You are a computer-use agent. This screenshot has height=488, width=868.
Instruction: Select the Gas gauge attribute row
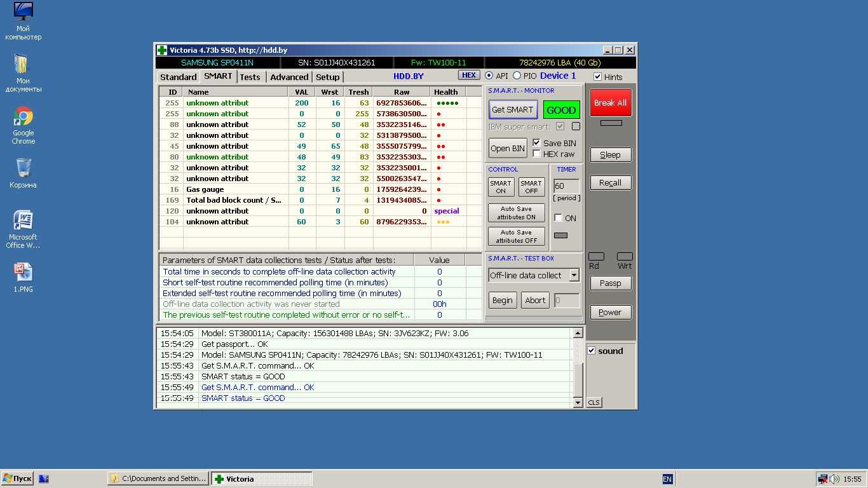click(x=321, y=189)
